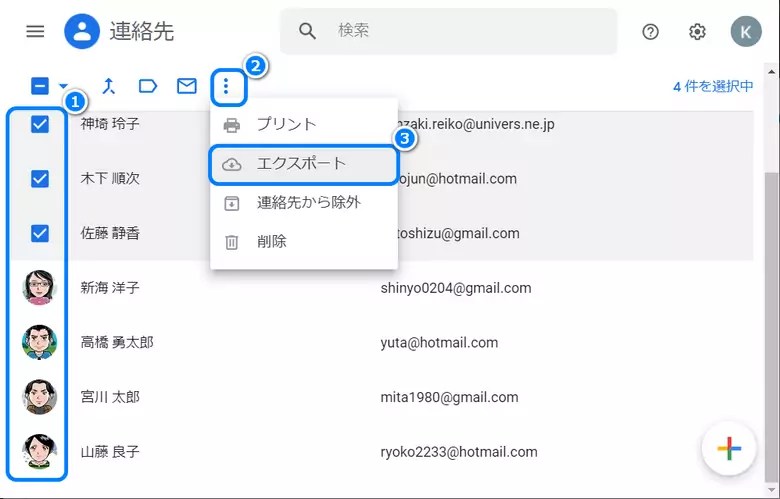Click the search magnifier icon
Viewport: 780px width, 499px height.
(307, 31)
